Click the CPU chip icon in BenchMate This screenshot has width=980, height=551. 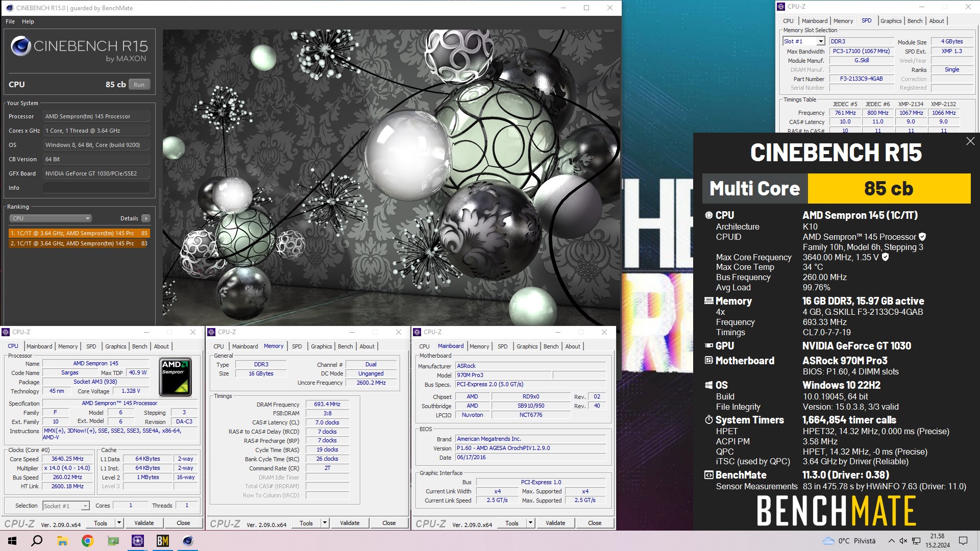coord(709,215)
